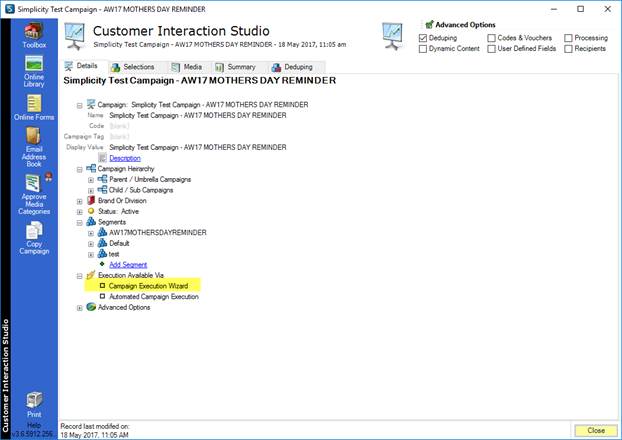Image resolution: width=622 pixels, height=440 pixels.
Task: Click the AW17MOTHERSDAYREMINDER segment icon
Action: (x=102, y=232)
